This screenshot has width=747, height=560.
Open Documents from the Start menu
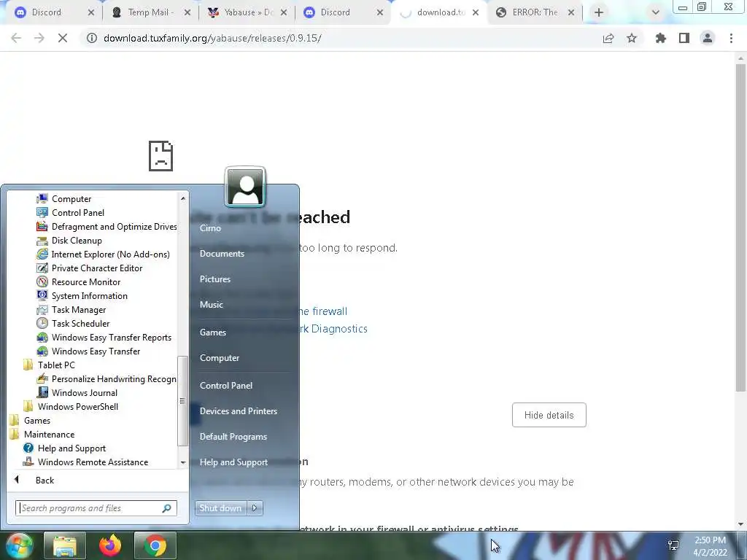pos(222,253)
